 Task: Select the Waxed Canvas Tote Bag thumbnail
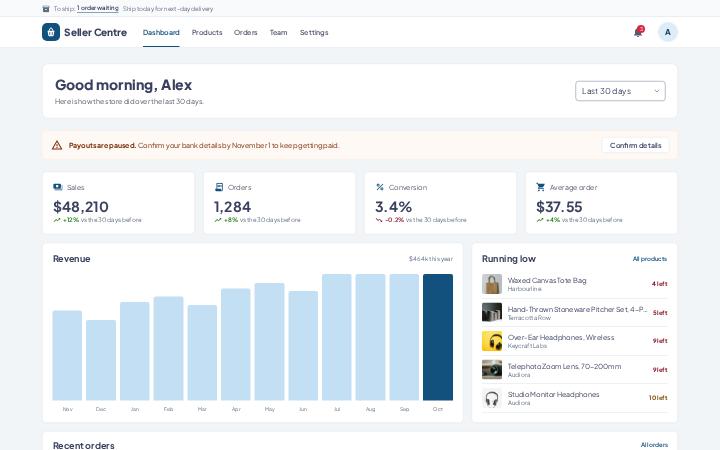492,284
